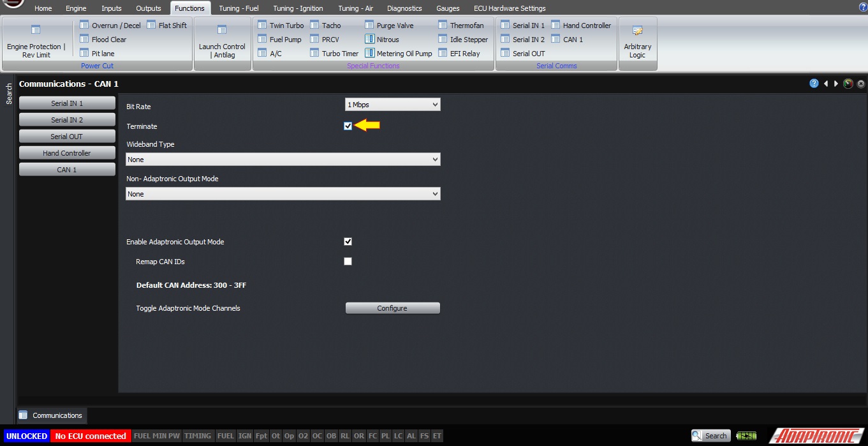This screenshot has width=868, height=446.
Task: Switch to the Inputs tab
Action: [112, 8]
